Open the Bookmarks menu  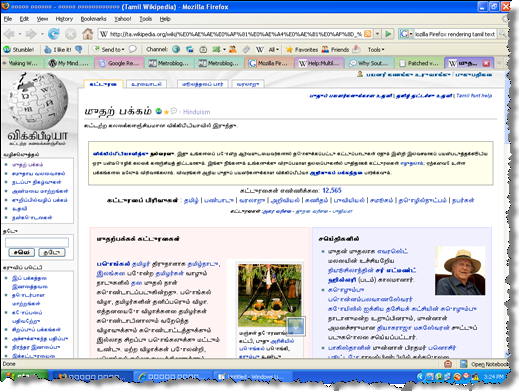point(93,19)
